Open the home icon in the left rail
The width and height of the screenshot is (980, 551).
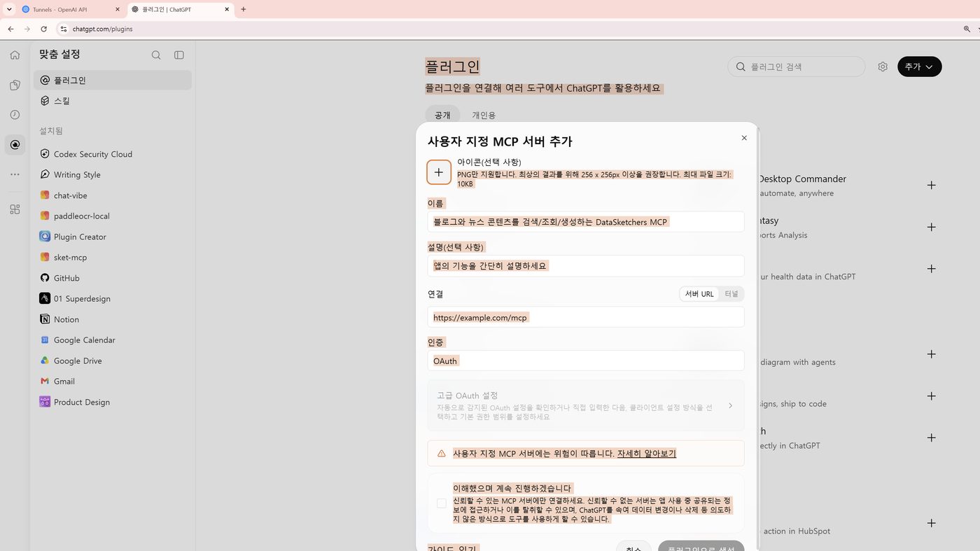15,55
